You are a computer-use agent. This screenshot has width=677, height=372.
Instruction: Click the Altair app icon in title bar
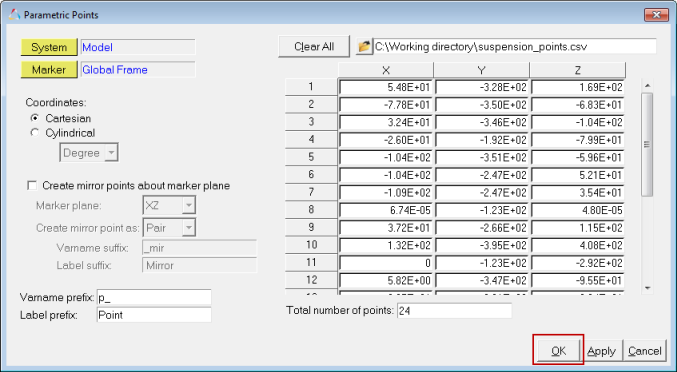pos(14,15)
